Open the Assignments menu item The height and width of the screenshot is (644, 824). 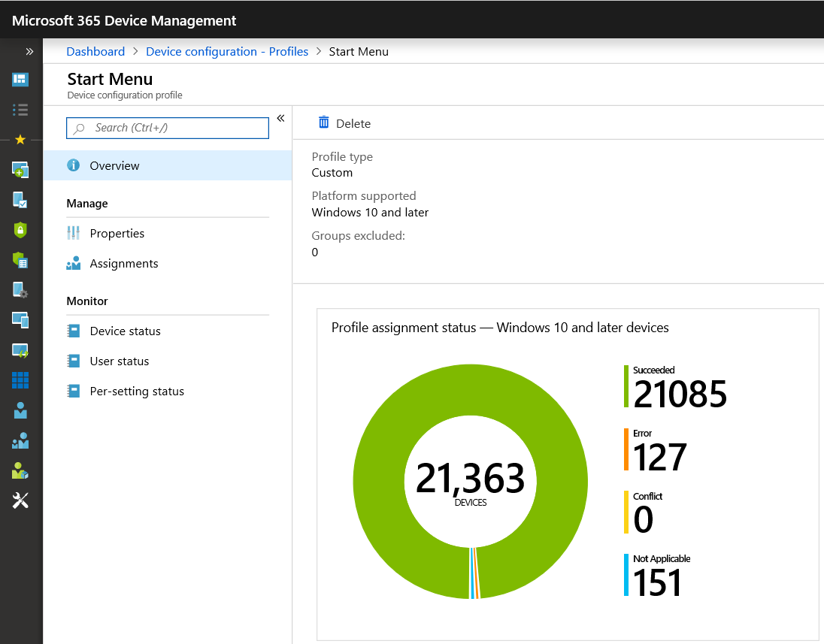pos(168,263)
